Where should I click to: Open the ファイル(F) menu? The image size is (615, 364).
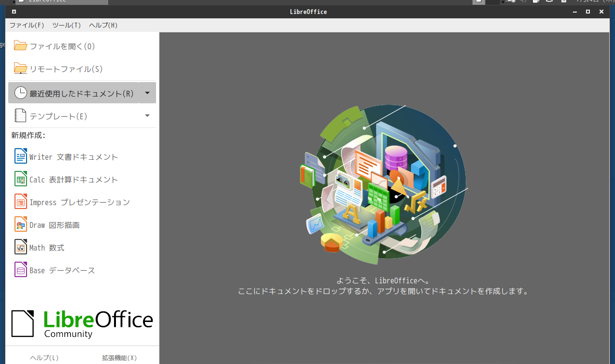[x=27, y=25]
